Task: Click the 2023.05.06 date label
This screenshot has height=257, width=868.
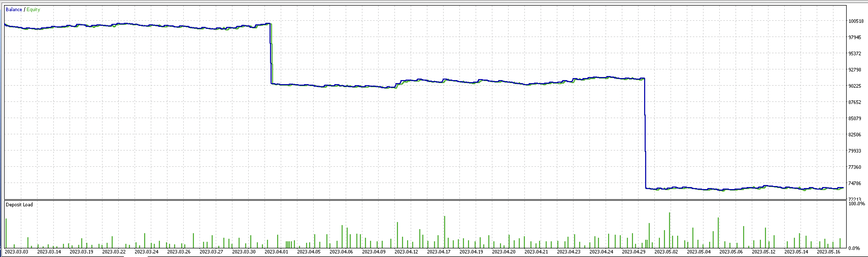Action: point(731,252)
